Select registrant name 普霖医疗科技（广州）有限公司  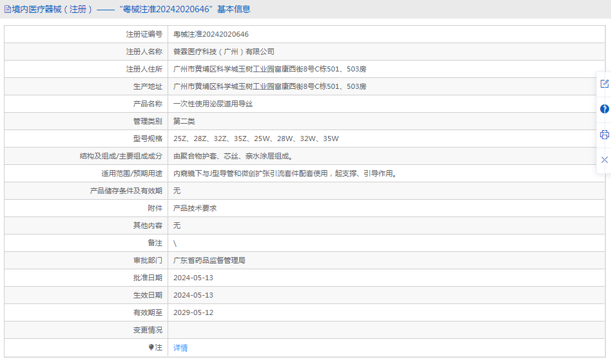pos(224,52)
